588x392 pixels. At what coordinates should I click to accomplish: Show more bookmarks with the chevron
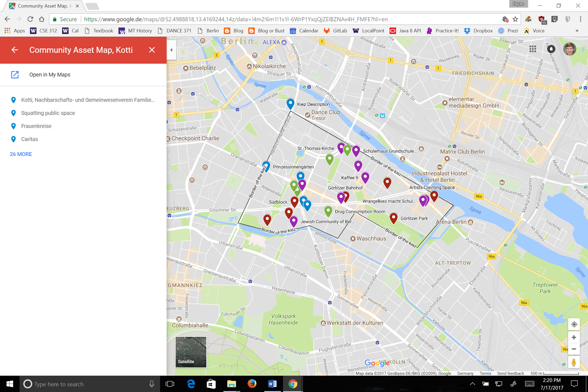point(577,31)
